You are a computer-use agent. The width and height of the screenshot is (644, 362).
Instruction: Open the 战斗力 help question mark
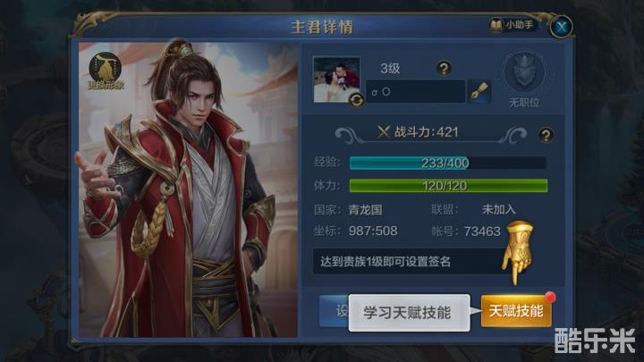546,135
